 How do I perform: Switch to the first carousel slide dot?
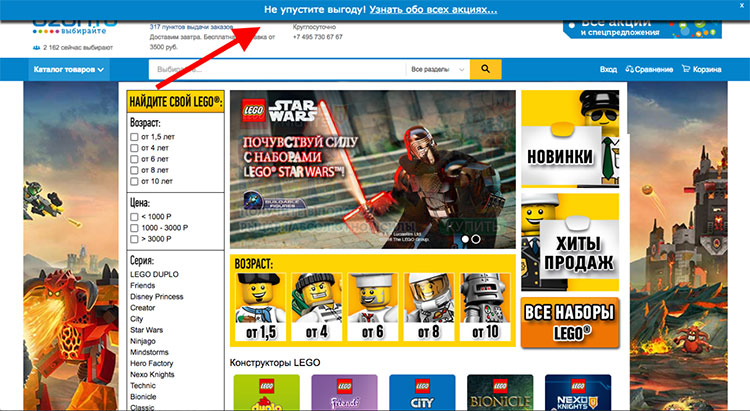[x=465, y=239]
